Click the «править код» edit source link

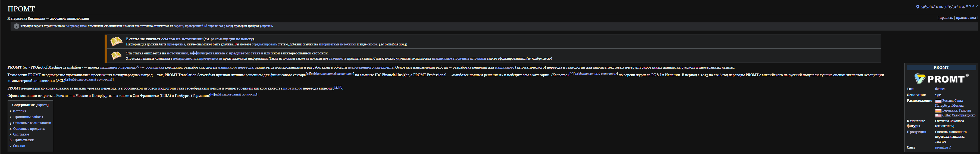pyautogui.click(x=966, y=17)
